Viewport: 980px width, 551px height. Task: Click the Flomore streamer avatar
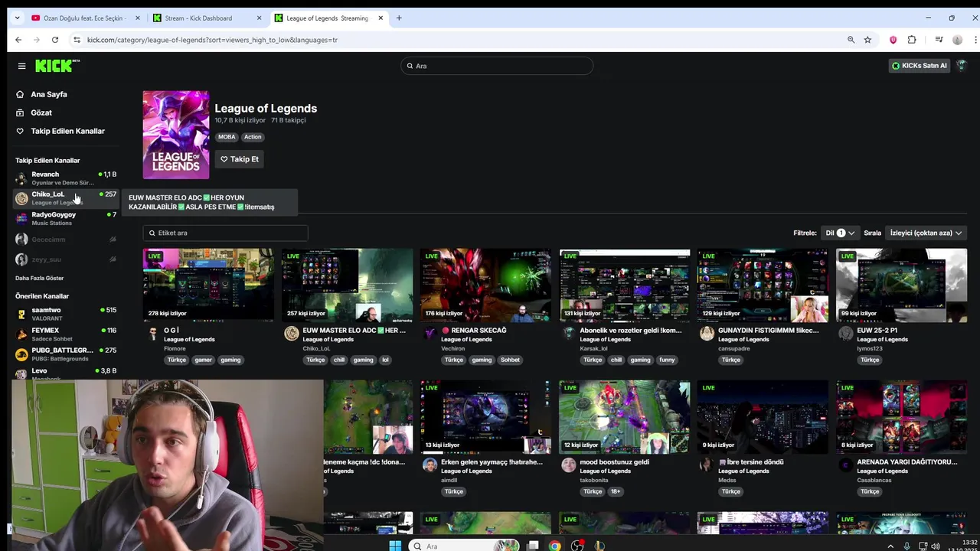(152, 333)
